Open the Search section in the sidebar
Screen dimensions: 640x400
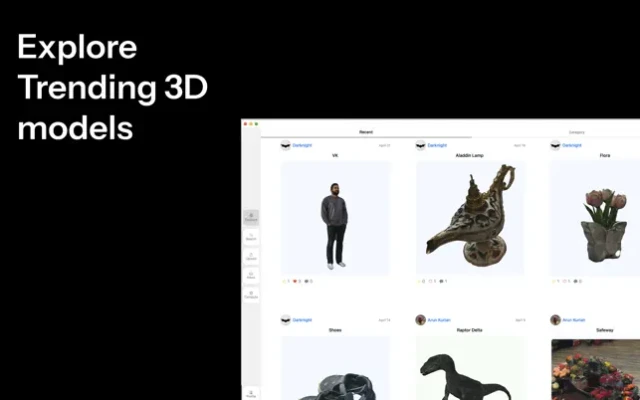tap(251, 237)
